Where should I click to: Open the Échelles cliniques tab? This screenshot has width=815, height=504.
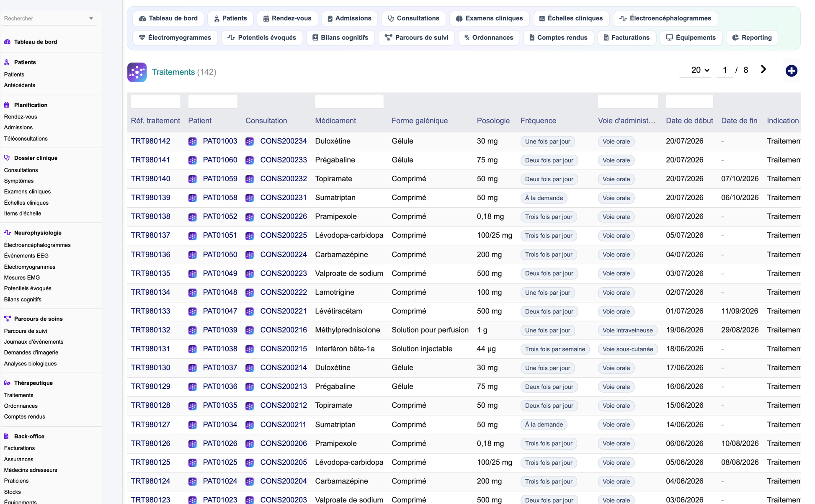571,18
